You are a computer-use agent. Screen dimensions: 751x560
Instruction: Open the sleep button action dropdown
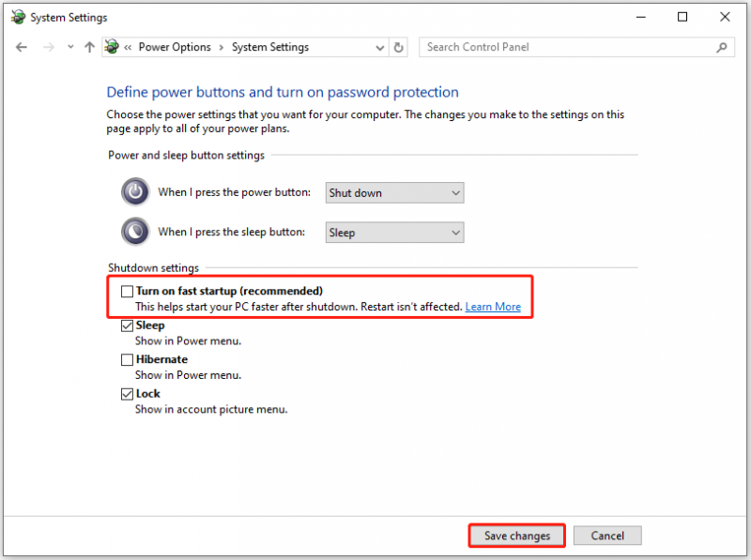coord(394,233)
